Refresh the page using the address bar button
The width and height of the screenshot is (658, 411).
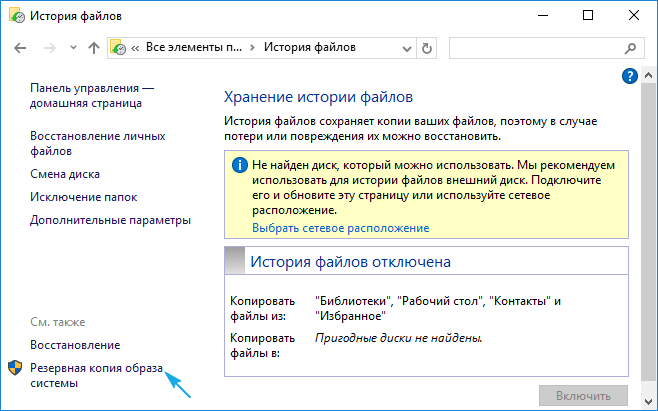(428, 47)
